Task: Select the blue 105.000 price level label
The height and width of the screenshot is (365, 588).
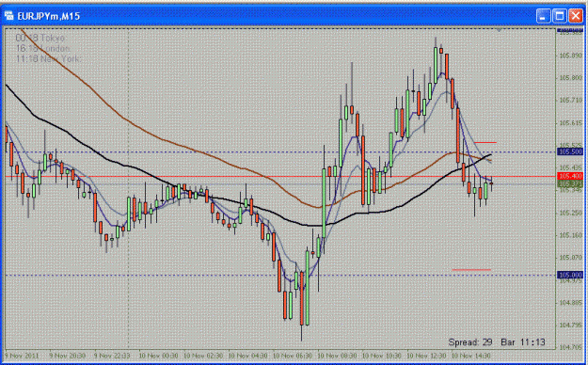Action: point(570,275)
